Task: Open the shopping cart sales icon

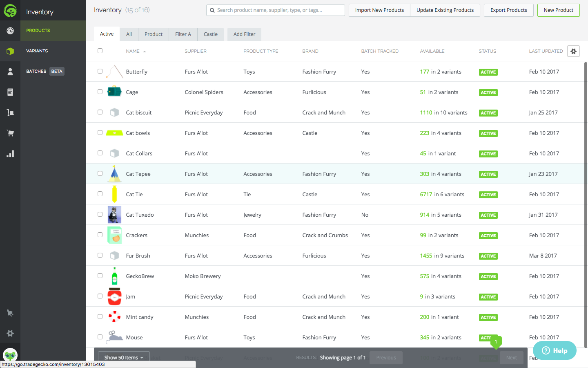Action: 10,133
